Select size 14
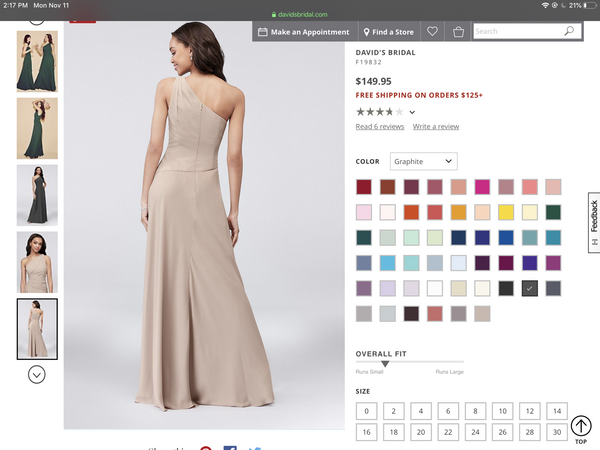This screenshot has height=450, width=600. coord(557,411)
